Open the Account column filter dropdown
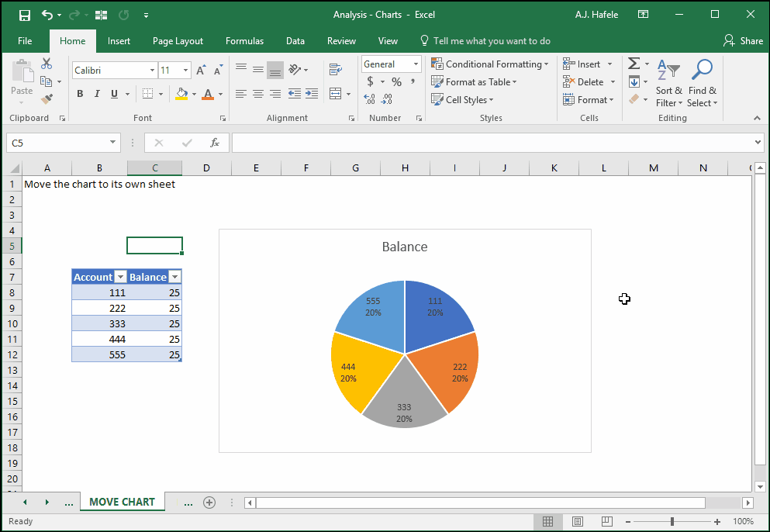 (x=120, y=277)
